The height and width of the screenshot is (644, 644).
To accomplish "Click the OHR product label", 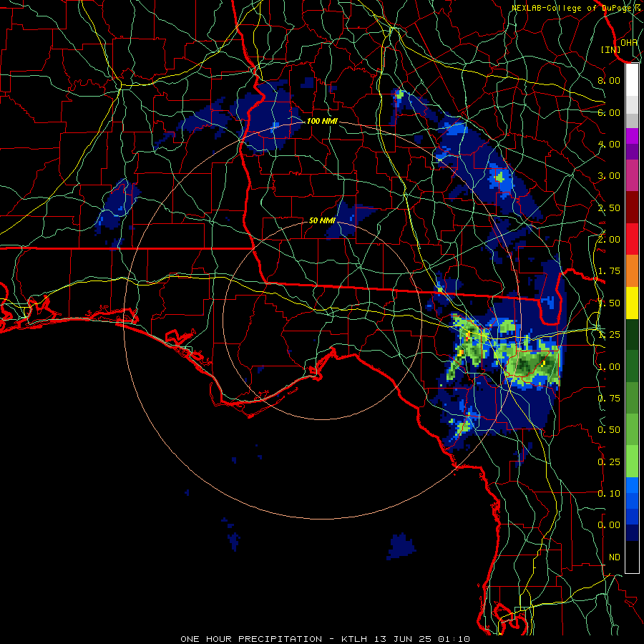I will tap(629, 42).
